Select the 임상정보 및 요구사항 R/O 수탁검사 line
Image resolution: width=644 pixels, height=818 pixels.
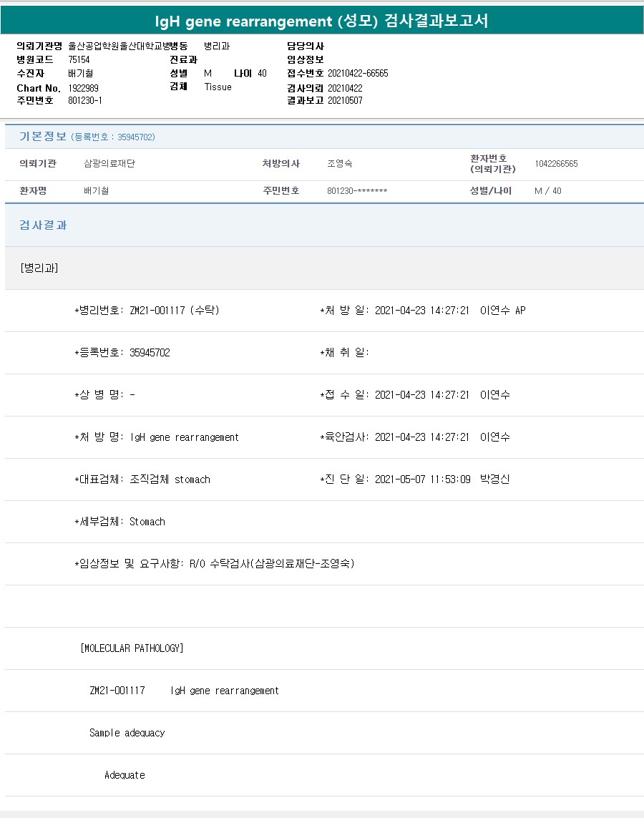(215, 564)
